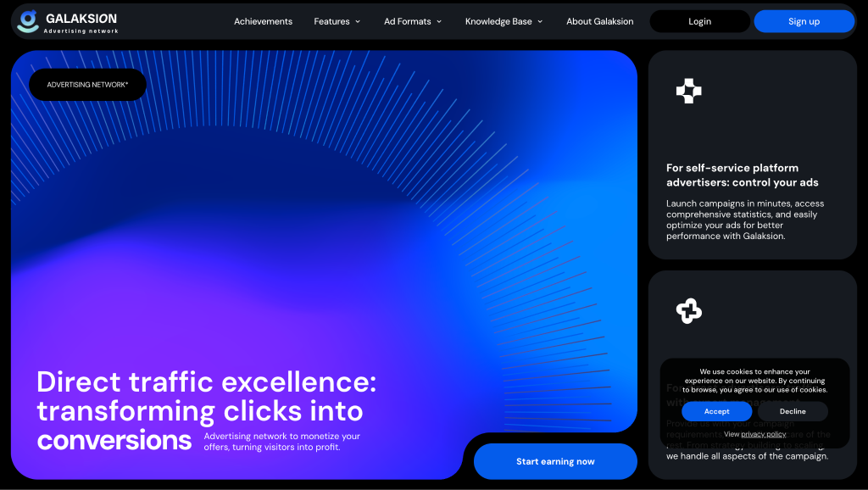Click the Login button
Viewport: 868px width, 490px height.
699,21
